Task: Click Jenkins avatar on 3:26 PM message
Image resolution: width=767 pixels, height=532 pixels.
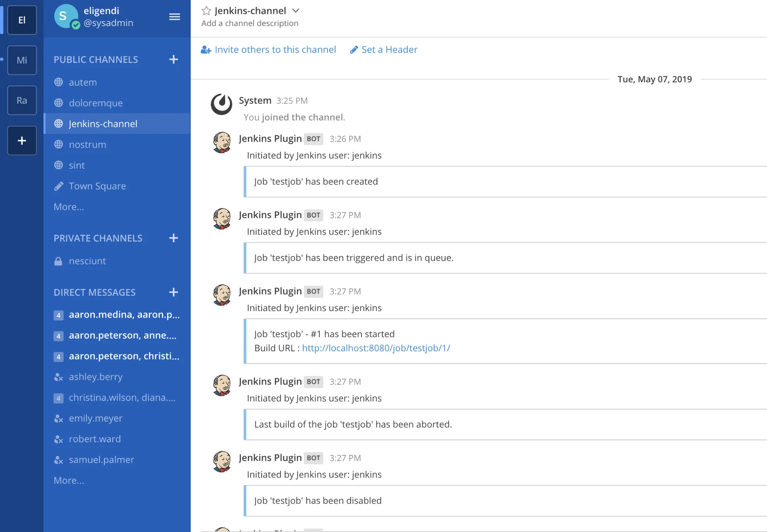Action: (x=221, y=142)
